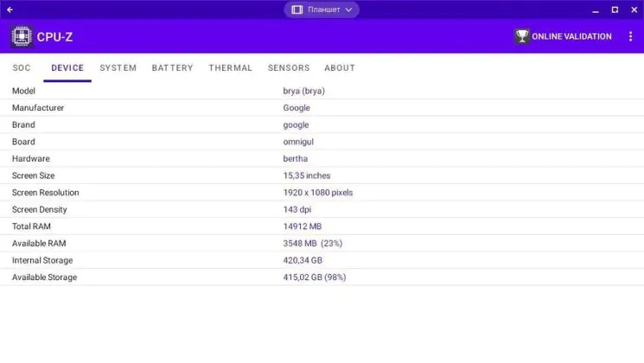Click the Screen Size label

pos(33,175)
